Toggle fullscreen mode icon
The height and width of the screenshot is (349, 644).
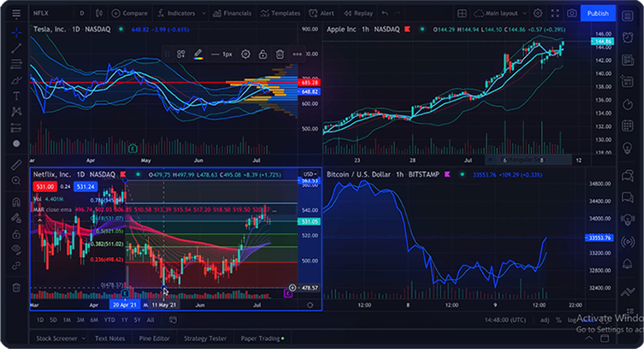pyautogui.click(x=555, y=13)
